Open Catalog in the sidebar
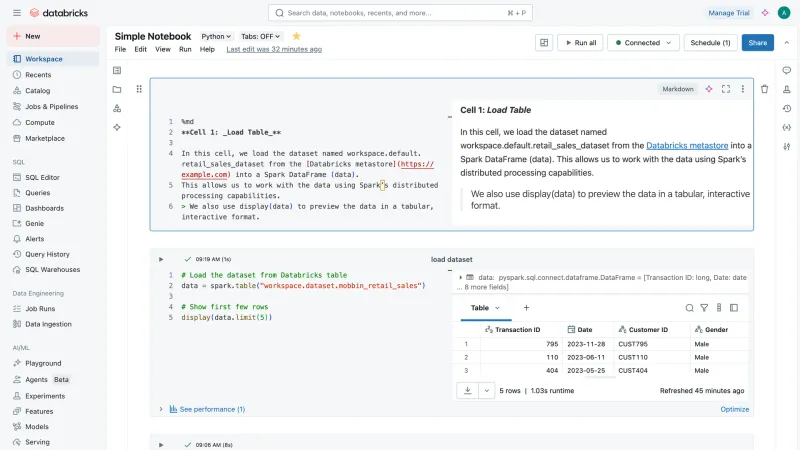800x450 pixels. (x=53, y=91)
